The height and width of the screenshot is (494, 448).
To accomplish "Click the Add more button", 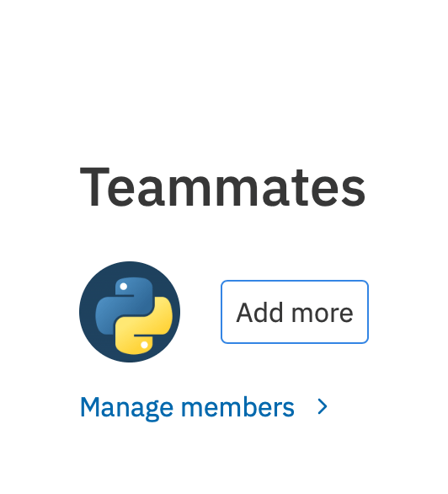I will click(x=295, y=312).
